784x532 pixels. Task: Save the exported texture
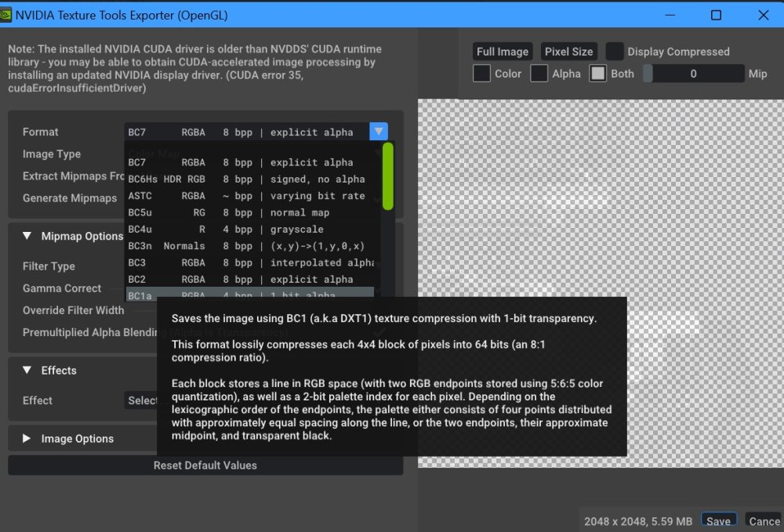[x=719, y=519]
